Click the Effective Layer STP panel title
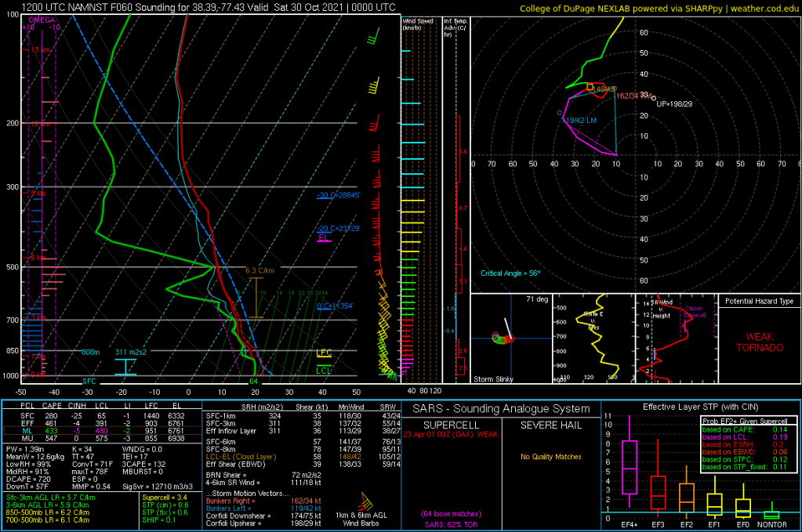Image resolution: width=802 pixels, height=532 pixels. [x=700, y=407]
